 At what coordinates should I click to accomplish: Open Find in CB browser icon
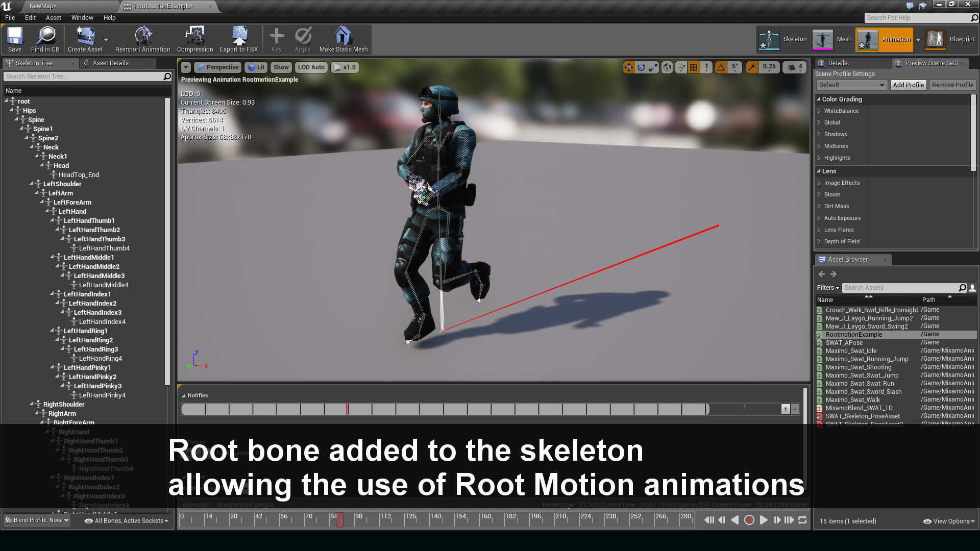[x=45, y=40]
